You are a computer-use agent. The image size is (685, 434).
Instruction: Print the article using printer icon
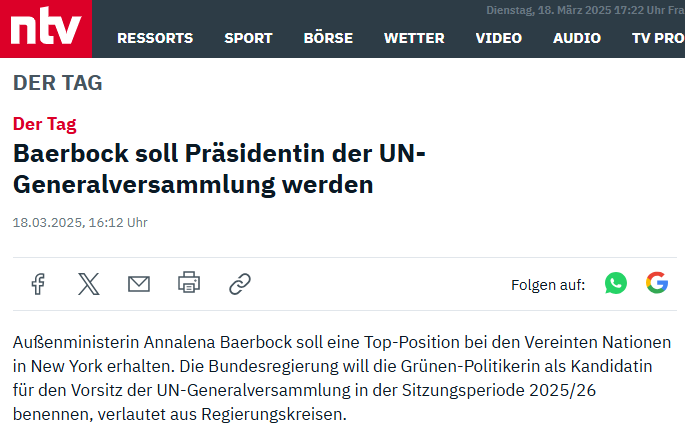coord(189,284)
